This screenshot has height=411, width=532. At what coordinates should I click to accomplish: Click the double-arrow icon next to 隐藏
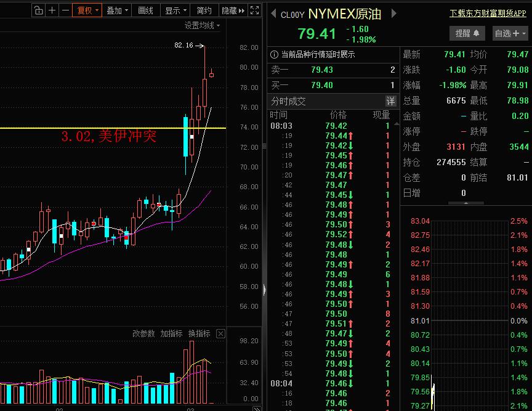point(241,10)
